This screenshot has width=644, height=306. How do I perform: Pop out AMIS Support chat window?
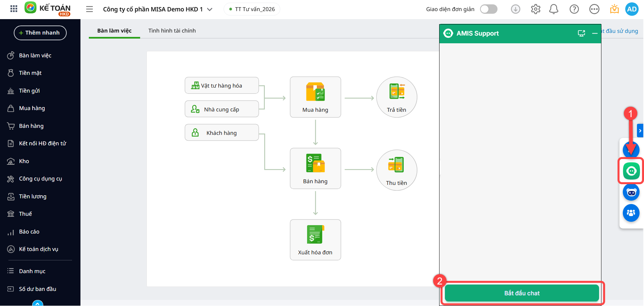click(581, 33)
